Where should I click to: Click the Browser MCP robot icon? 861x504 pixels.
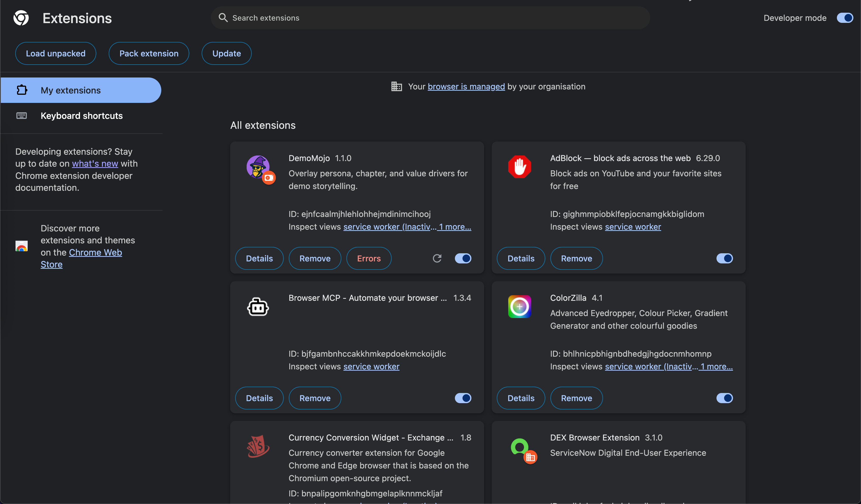pyautogui.click(x=258, y=307)
